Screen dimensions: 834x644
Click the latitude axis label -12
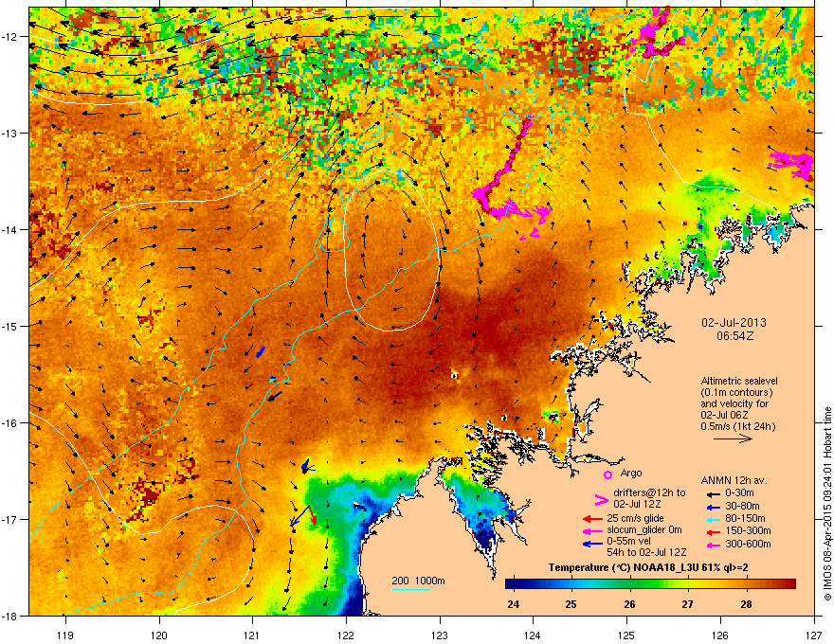point(9,37)
